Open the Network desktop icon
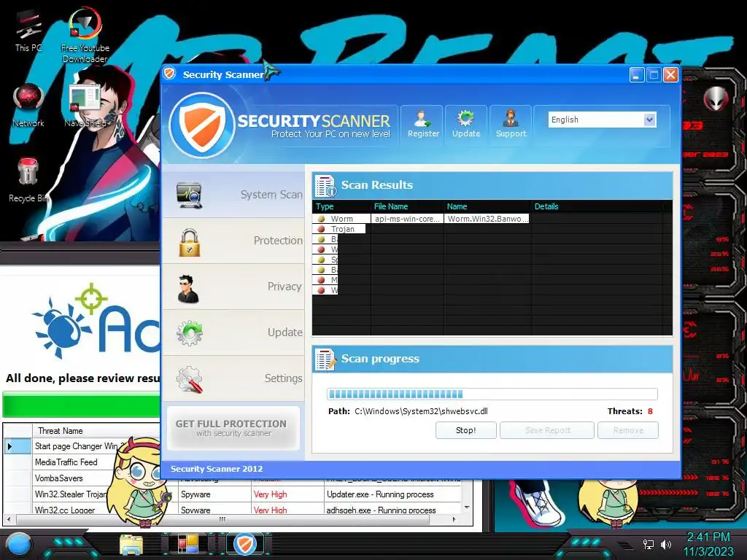747x560 pixels. (28, 106)
